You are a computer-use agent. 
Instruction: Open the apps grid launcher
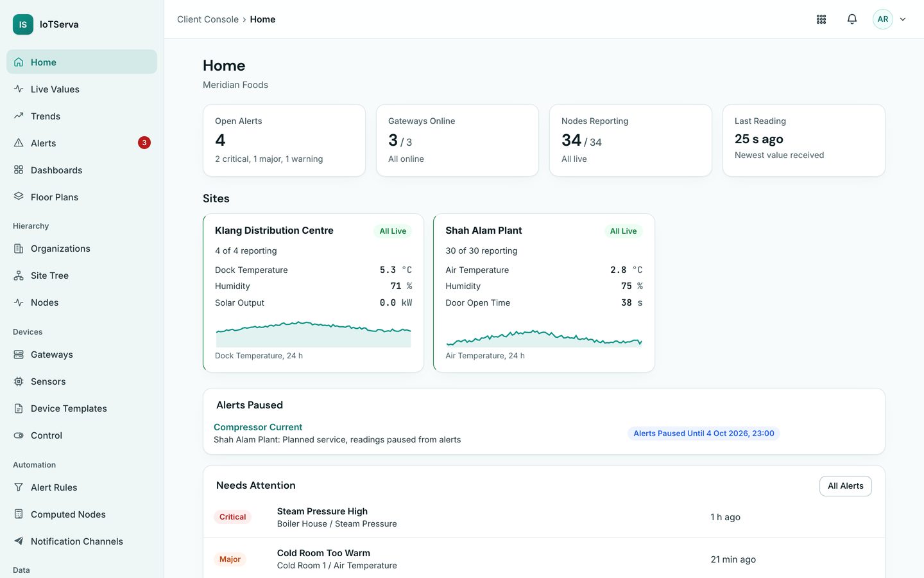pos(821,19)
